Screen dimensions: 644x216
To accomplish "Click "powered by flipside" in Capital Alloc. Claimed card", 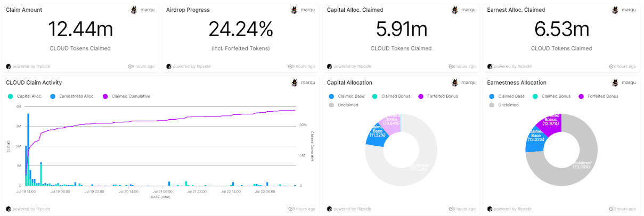I will coord(352,67).
